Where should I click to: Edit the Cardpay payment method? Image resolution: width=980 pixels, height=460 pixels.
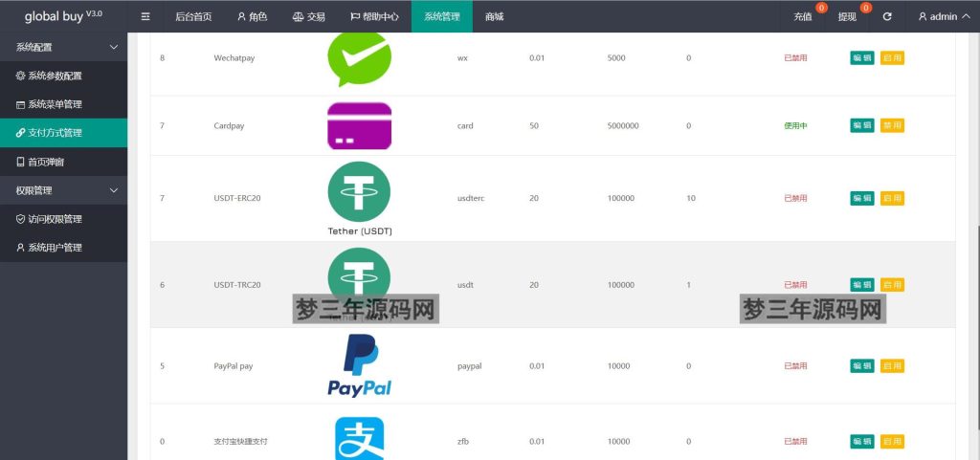[x=862, y=125]
